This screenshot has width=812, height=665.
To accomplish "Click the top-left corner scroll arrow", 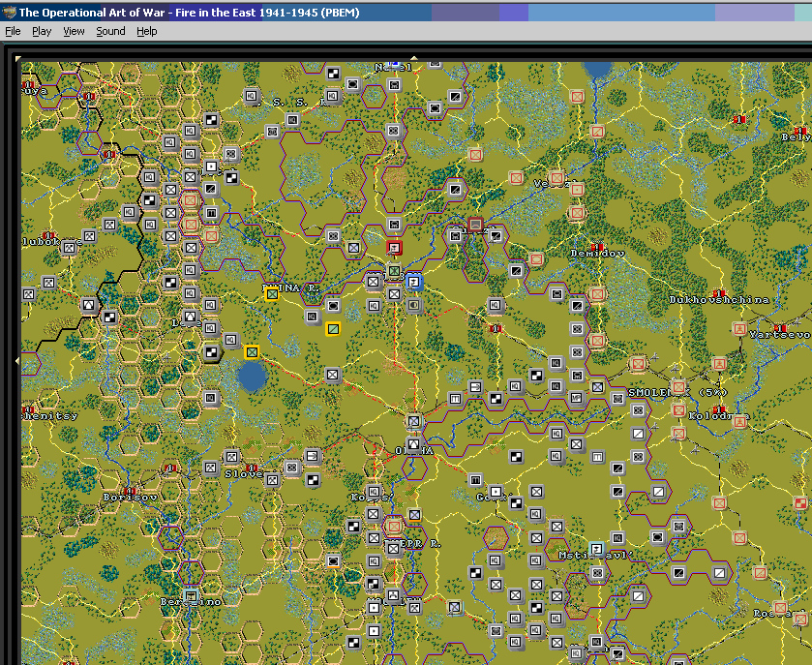I will coord(18,58).
